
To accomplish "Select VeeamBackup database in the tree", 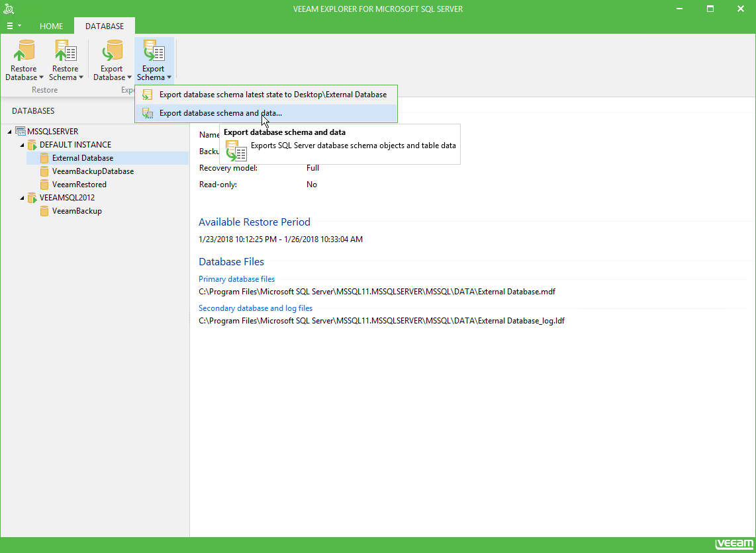I will pos(77,211).
